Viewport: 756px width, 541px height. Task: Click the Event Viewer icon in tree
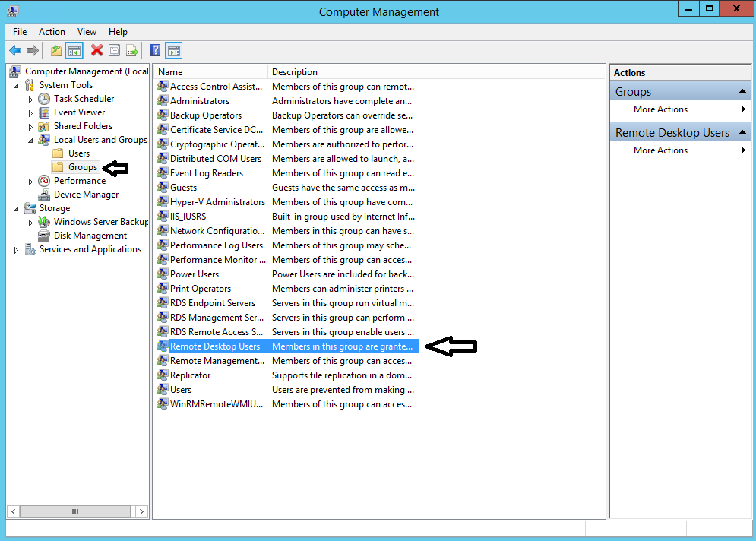(44, 112)
